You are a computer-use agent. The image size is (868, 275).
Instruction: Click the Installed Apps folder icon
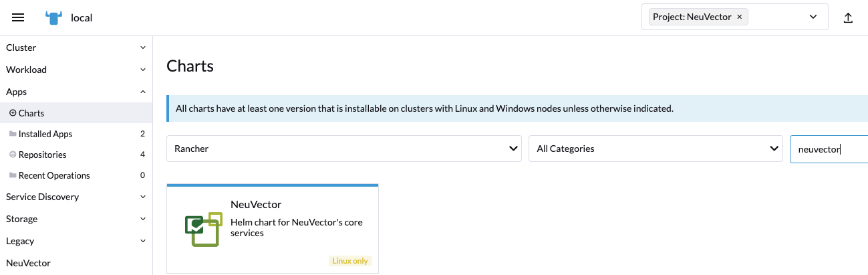tap(13, 134)
